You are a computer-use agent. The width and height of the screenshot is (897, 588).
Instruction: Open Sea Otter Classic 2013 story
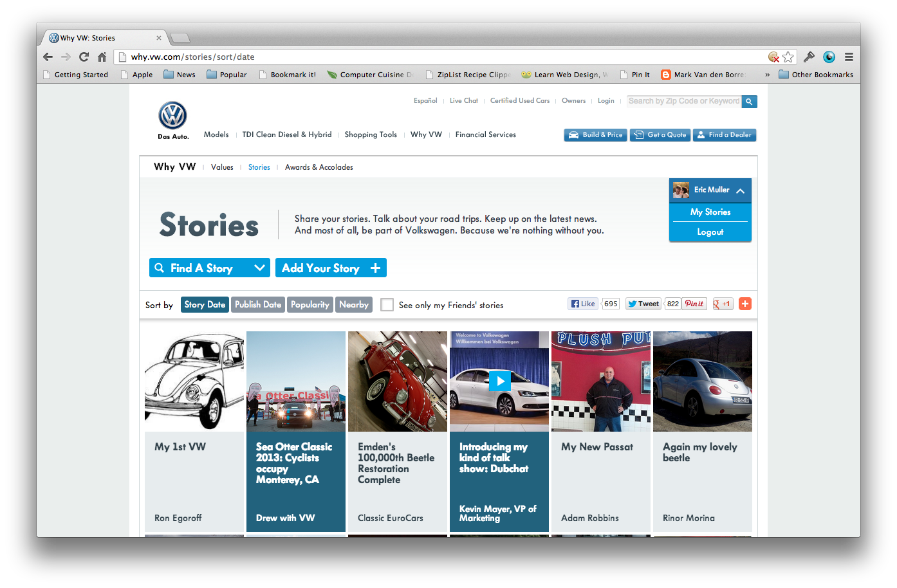(x=296, y=431)
